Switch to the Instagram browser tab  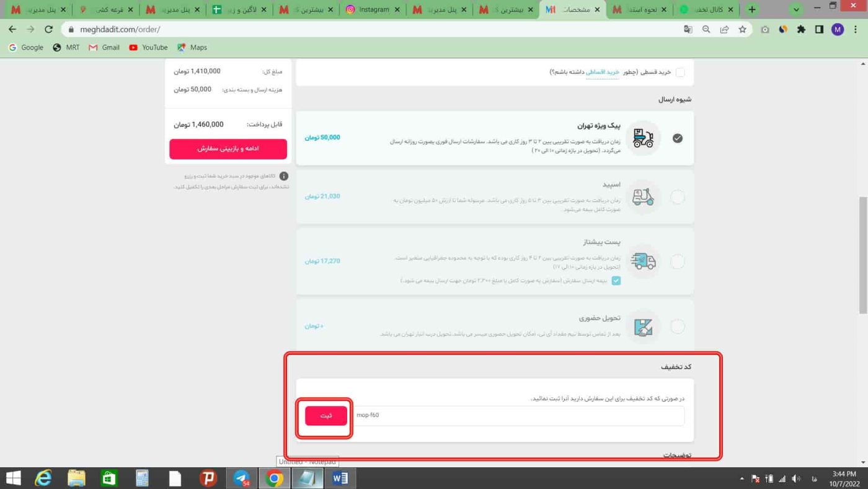click(370, 9)
